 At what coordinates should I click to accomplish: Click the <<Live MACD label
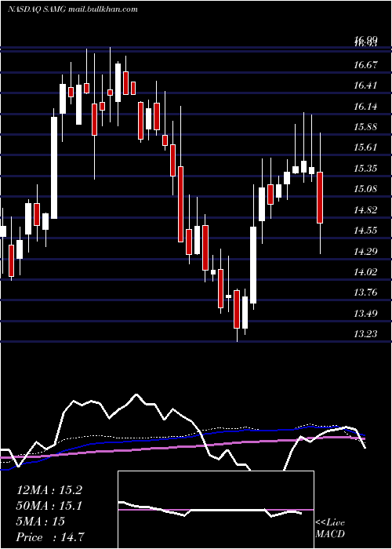point(330,528)
